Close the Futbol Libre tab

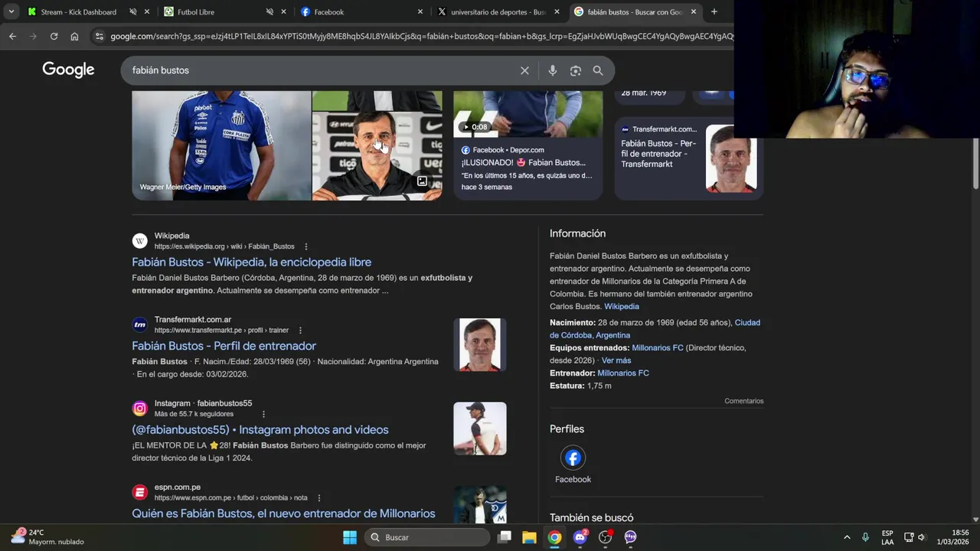pos(283,11)
